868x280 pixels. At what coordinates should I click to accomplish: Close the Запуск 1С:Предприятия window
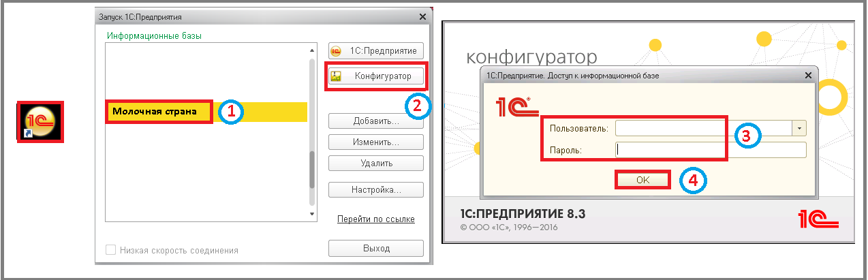tap(422, 16)
